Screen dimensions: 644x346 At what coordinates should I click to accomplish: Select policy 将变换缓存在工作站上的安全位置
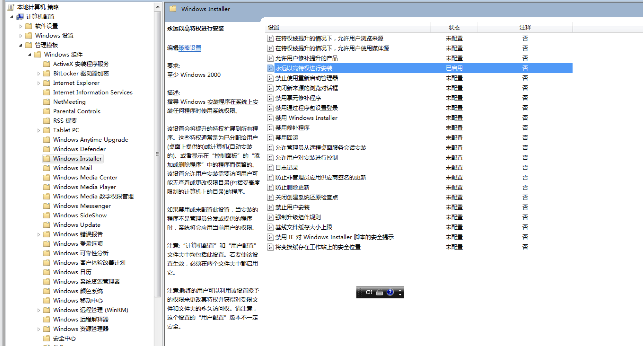[318, 247]
